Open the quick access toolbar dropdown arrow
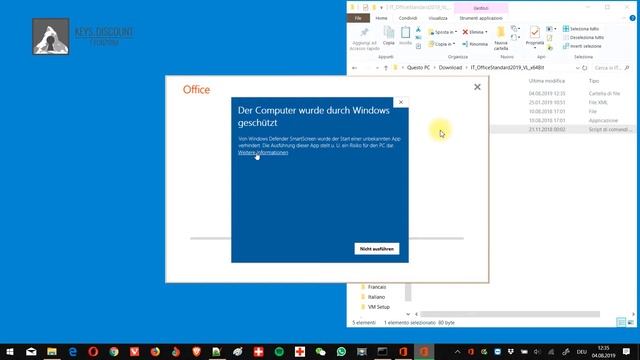640x360 pixels. click(x=382, y=7)
